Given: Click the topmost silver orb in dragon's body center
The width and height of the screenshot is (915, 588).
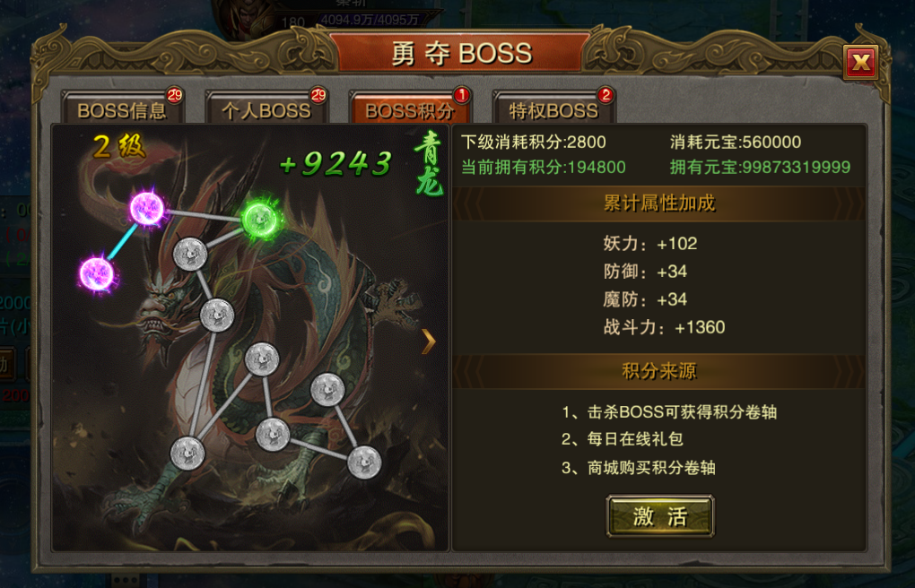Looking at the screenshot, I should 262,359.
